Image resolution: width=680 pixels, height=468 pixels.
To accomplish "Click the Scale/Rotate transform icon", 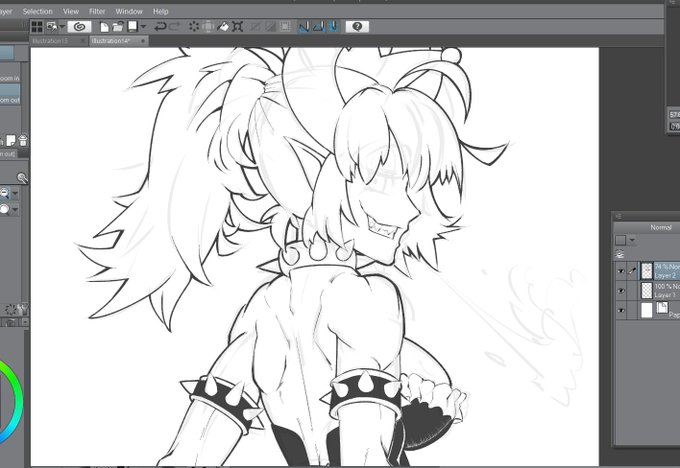I will click(237, 27).
